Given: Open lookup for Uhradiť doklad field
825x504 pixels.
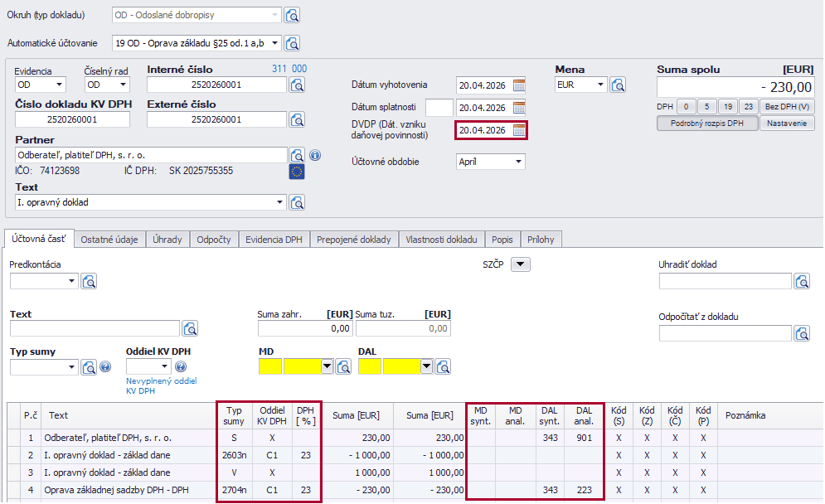Looking at the screenshot, I should (802, 281).
